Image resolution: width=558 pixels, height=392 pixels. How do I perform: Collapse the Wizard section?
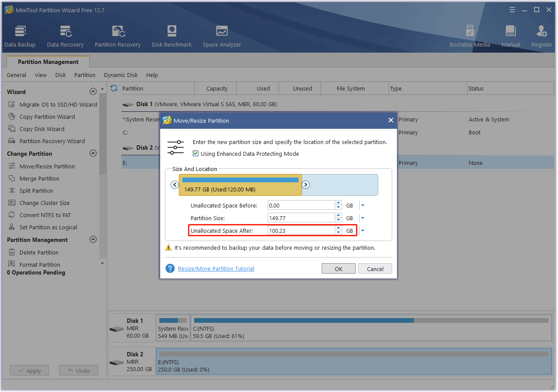point(93,91)
